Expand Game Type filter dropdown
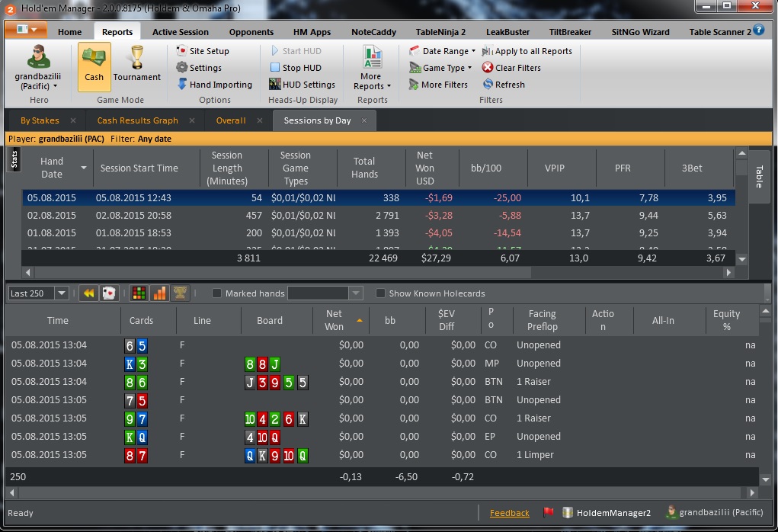 pyautogui.click(x=469, y=68)
